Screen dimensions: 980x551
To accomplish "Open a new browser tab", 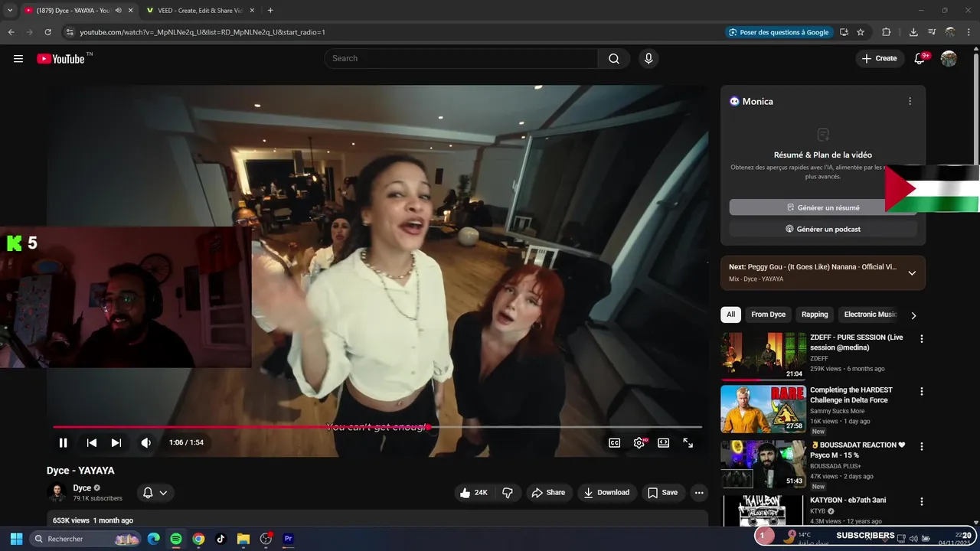I will [270, 11].
